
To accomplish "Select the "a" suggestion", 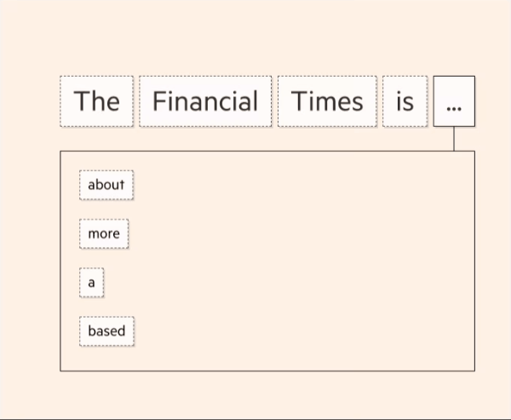I will click(x=91, y=282).
